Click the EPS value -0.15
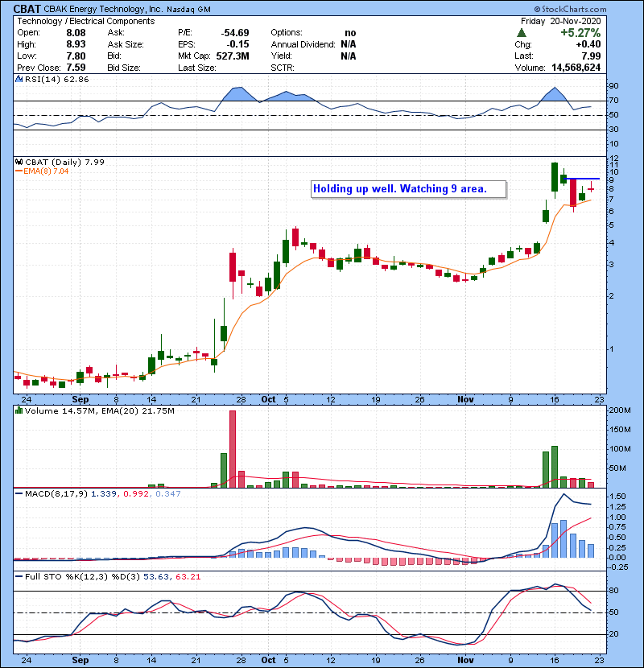 (237, 44)
